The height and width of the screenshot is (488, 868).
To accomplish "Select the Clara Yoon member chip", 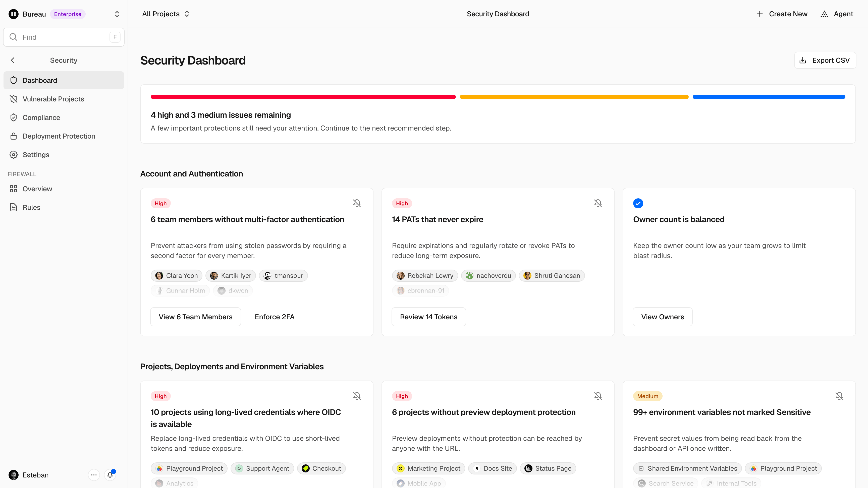I will [x=176, y=275].
